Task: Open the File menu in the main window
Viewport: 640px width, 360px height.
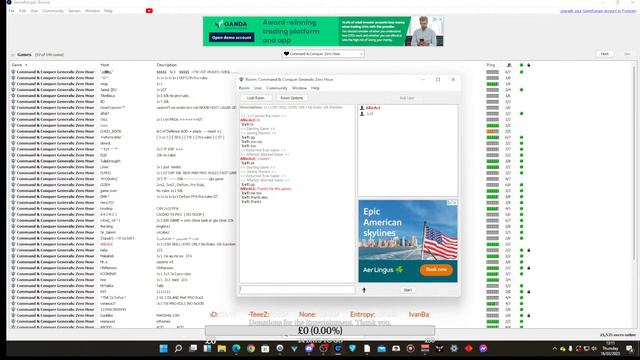Action: coord(11,11)
